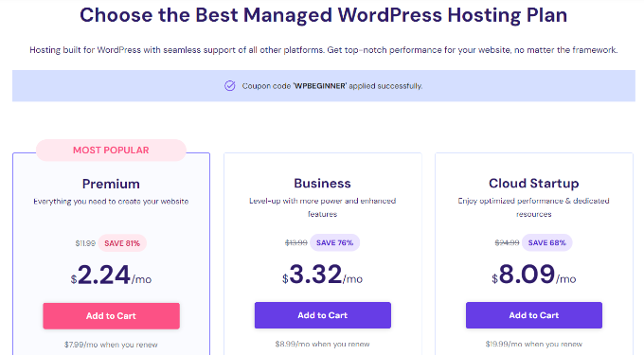Click the MOST POPULAR badge
Screen dimensions: 644x355
(111, 151)
